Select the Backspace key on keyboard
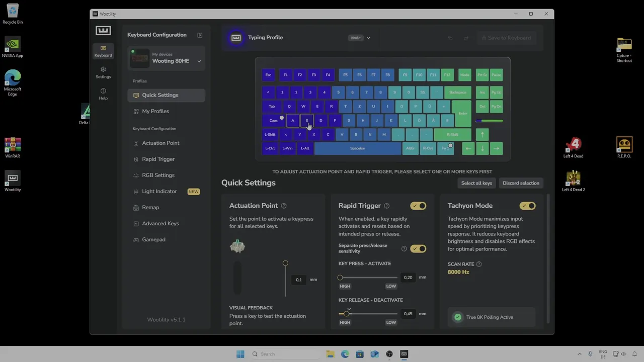The width and height of the screenshot is (644, 362). tap(457, 93)
